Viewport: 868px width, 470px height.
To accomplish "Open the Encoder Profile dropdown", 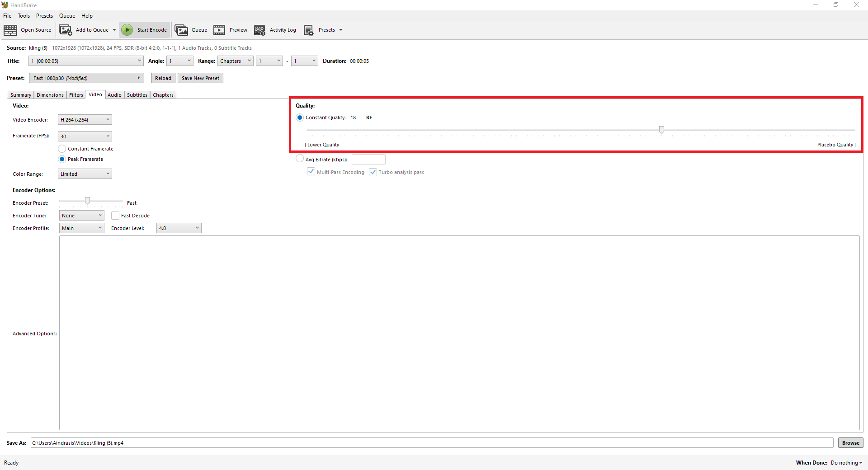I will pyautogui.click(x=82, y=228).
